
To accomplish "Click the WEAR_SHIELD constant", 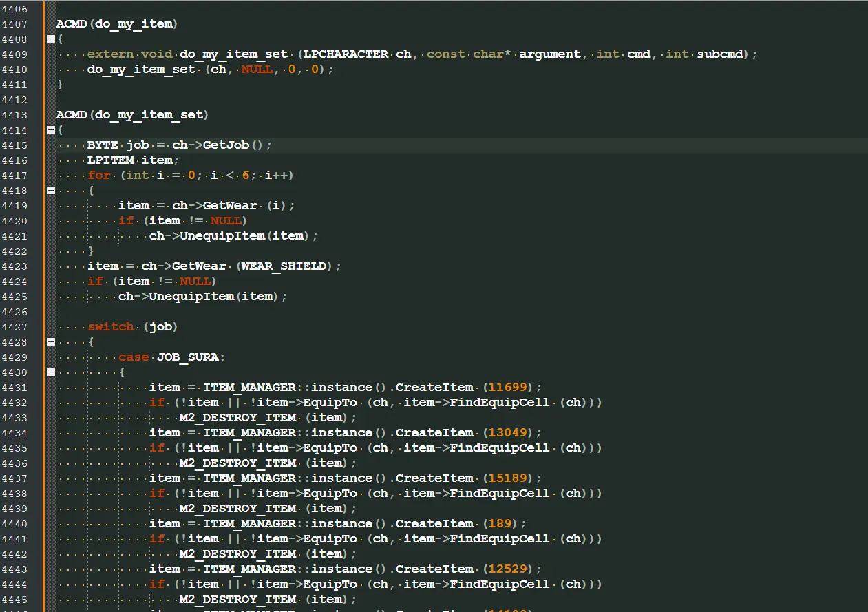I will tap(284, 266).
